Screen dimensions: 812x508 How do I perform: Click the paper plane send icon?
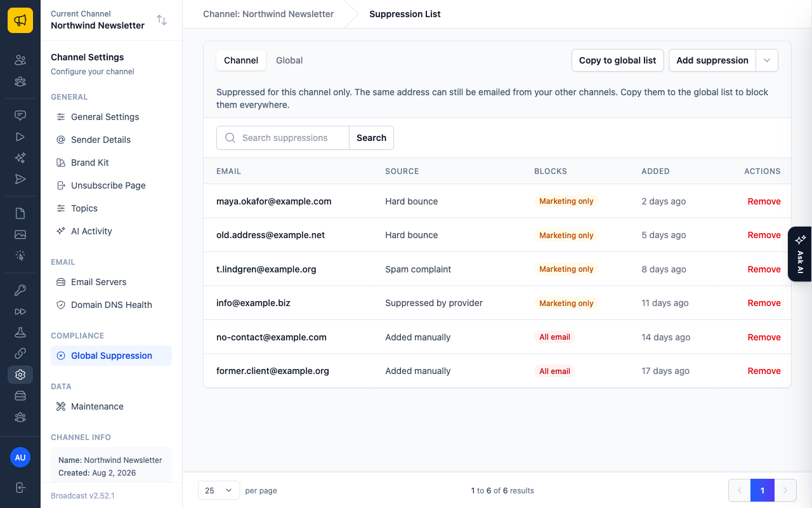20,179
